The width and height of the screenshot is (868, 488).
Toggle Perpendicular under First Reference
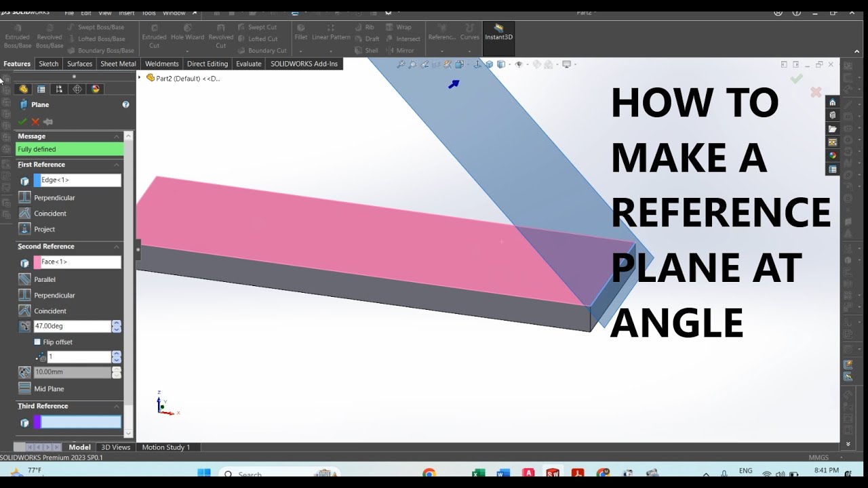click(x=24, y=197)
